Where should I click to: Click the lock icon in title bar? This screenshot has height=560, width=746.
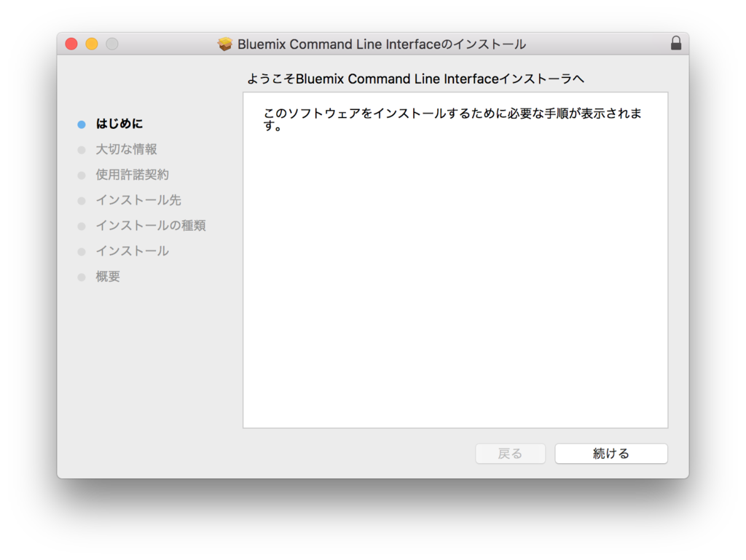coord(676,43)
